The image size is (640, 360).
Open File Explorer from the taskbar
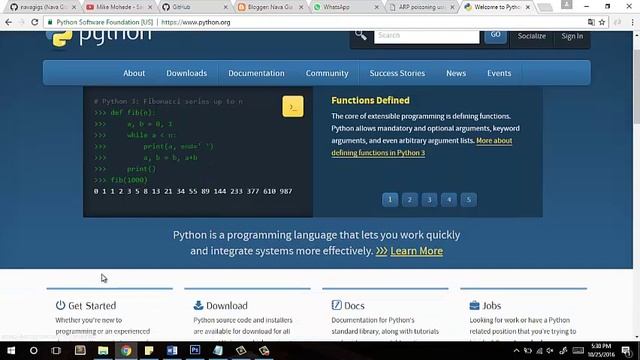(x=103, y=350)
